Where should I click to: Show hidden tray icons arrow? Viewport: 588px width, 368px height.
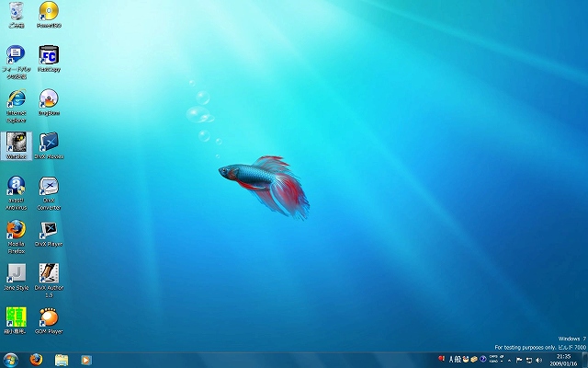[509, 361]
